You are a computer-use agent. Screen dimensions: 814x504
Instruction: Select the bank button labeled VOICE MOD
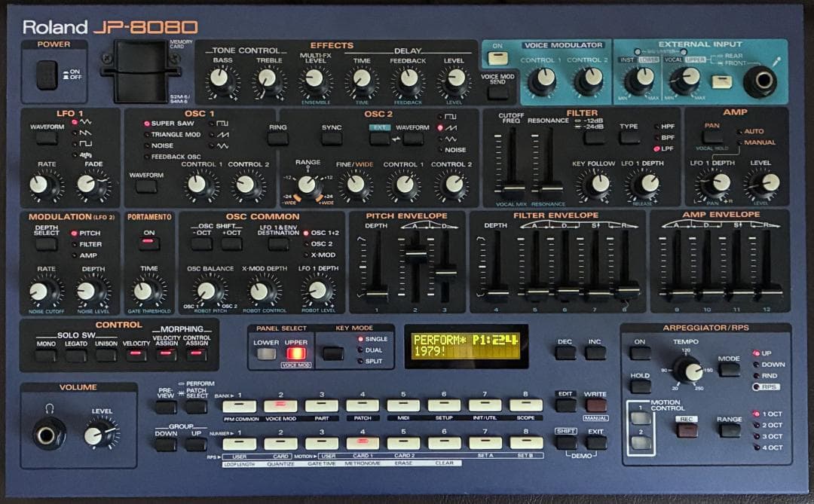tap(280, 406)
